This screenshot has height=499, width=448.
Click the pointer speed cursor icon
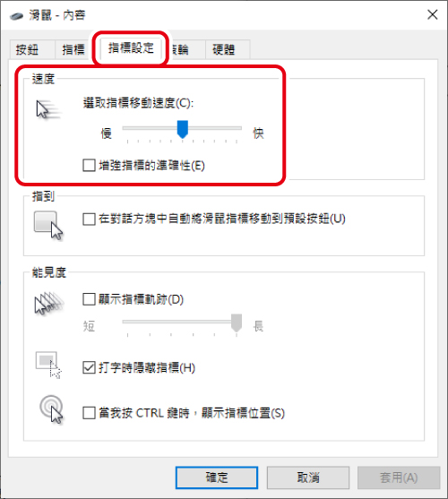click(x=47, y=109)
